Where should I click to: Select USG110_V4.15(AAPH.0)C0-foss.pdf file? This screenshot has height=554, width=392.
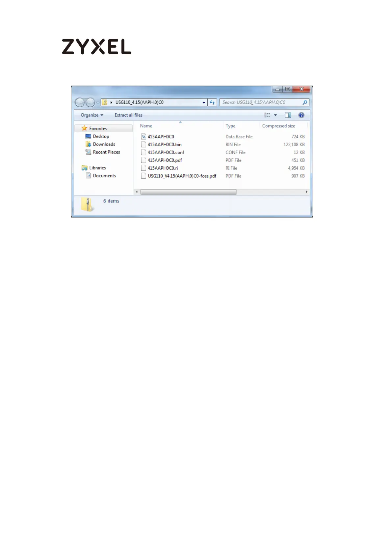[182, 176]
